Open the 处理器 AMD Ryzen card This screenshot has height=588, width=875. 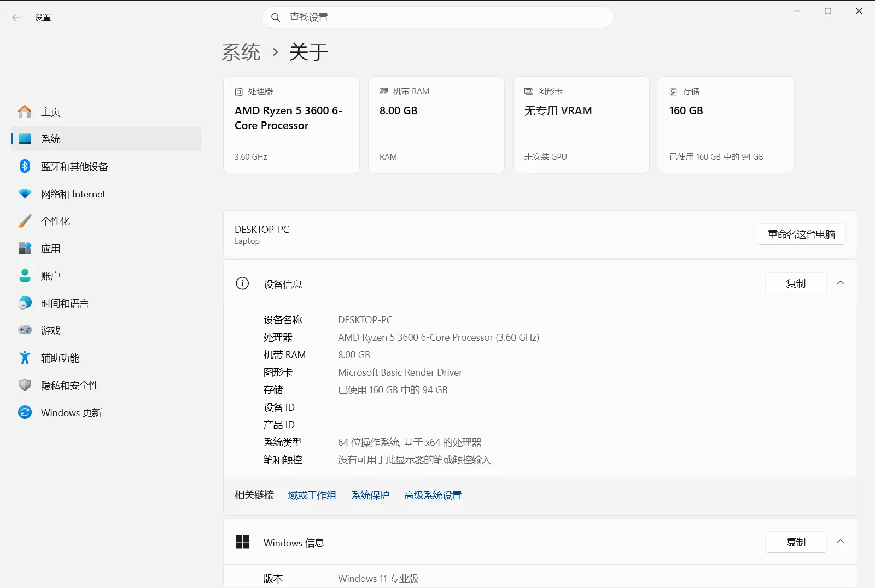coord(291,125)
